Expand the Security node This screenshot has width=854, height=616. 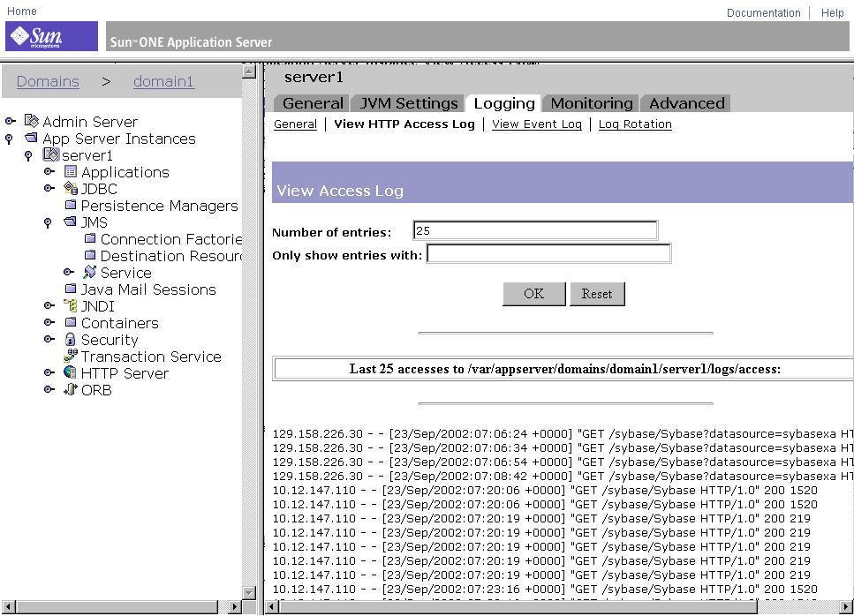49,339
